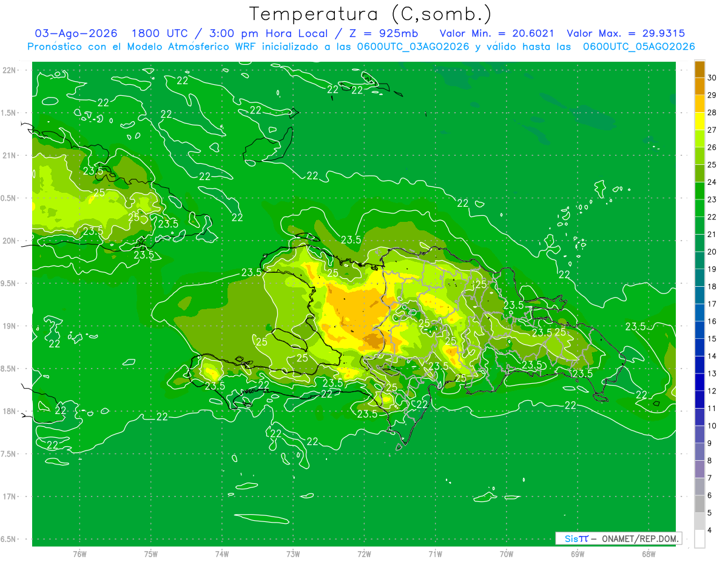The image size is (728, 562).
Task: Click the "71W" longitude axis label
Action: [x=435, y=554]
